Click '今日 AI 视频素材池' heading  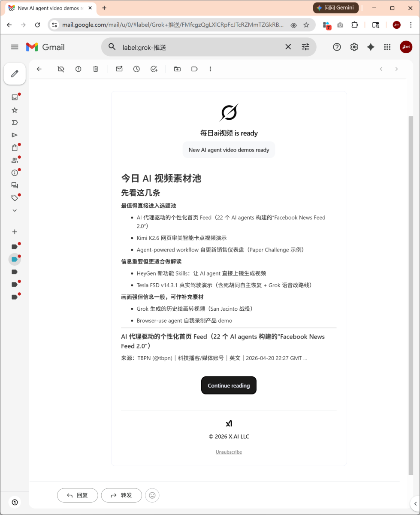click(x=161, y=178)
